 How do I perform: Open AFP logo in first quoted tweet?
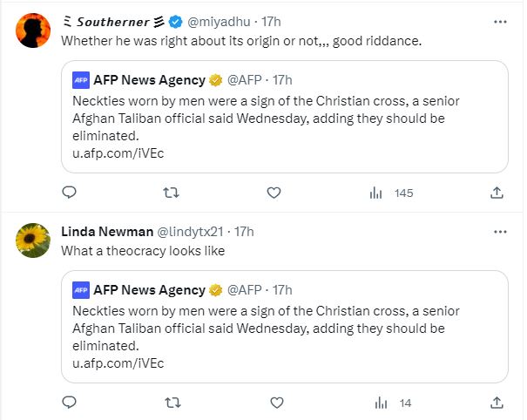81,81
